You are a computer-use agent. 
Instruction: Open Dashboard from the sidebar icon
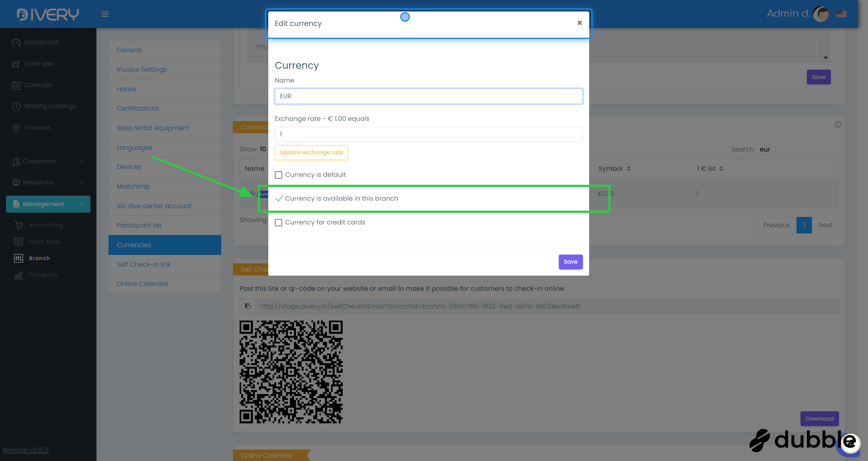(16, 42)
